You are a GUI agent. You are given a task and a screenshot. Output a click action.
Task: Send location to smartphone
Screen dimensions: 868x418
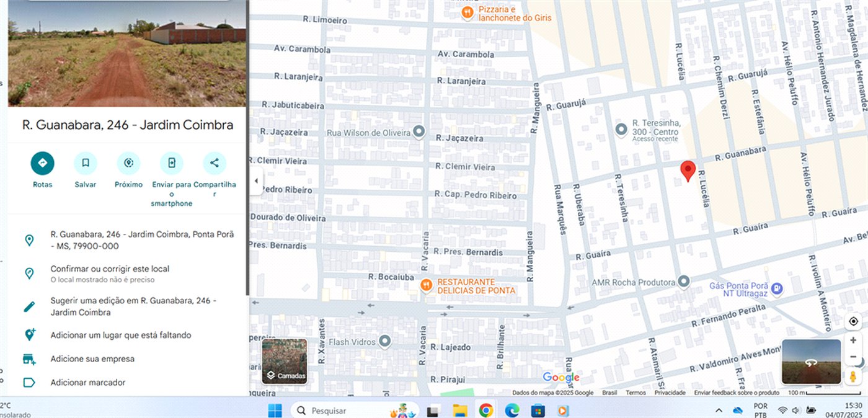click(x=171, y=163)
